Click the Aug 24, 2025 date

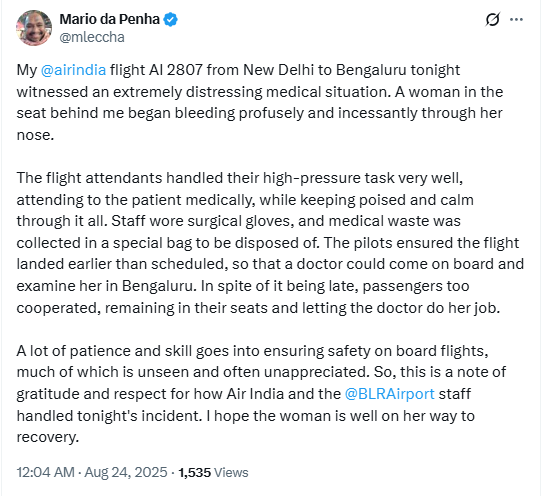(x=126, y=472)
